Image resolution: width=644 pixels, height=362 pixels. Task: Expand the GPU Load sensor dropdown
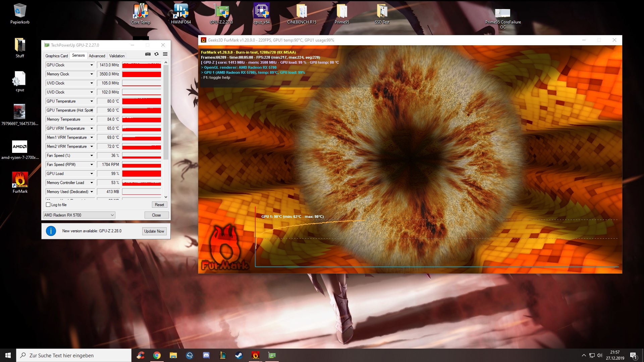point(91,174)
